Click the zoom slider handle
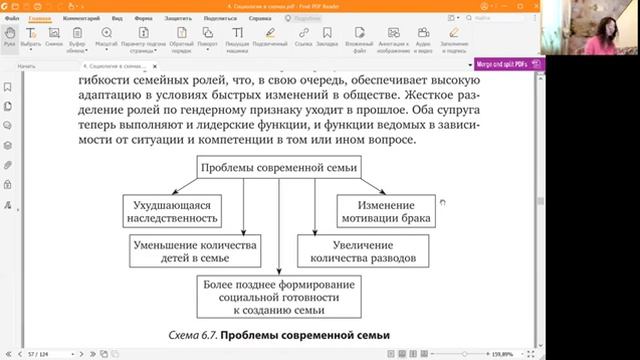 pyautogui.click(x=464, y=354)
